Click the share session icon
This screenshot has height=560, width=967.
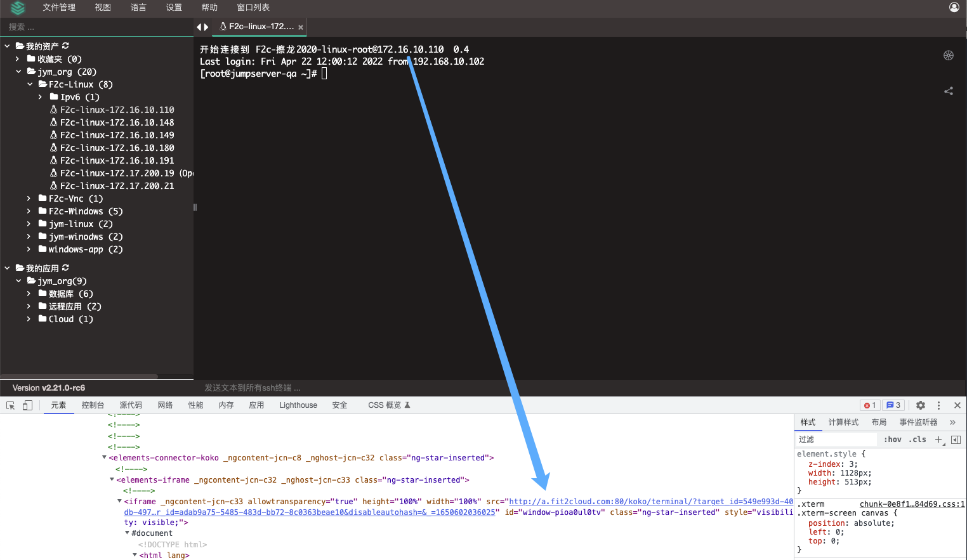[x=948, y=91]
